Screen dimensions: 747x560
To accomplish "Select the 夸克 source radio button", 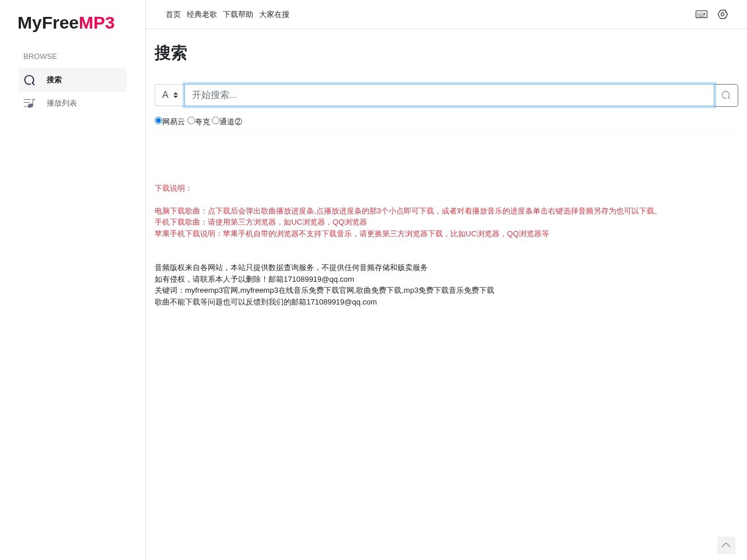I will click(x=191, y=121).
